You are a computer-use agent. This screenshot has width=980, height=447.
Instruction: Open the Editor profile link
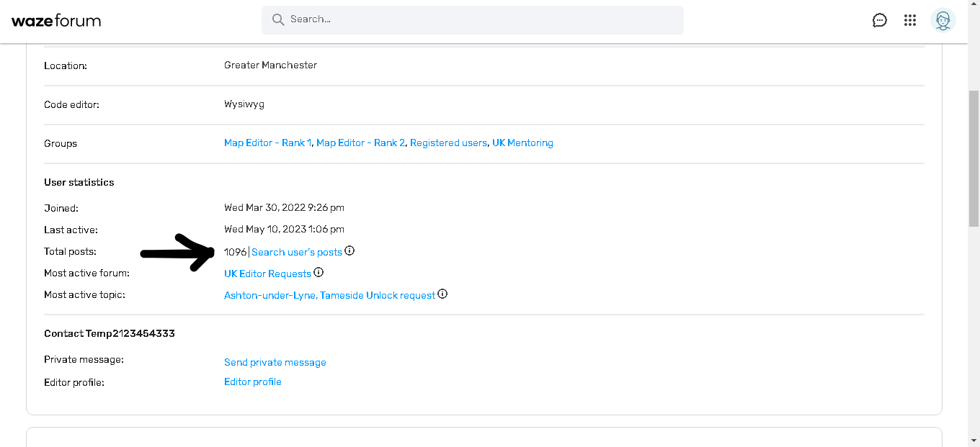(253, 381)
